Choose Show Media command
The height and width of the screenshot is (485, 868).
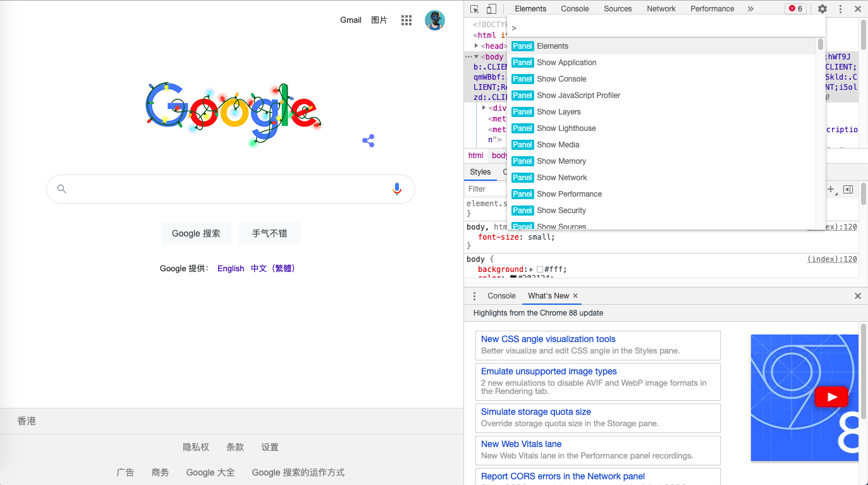pos(662,145)
